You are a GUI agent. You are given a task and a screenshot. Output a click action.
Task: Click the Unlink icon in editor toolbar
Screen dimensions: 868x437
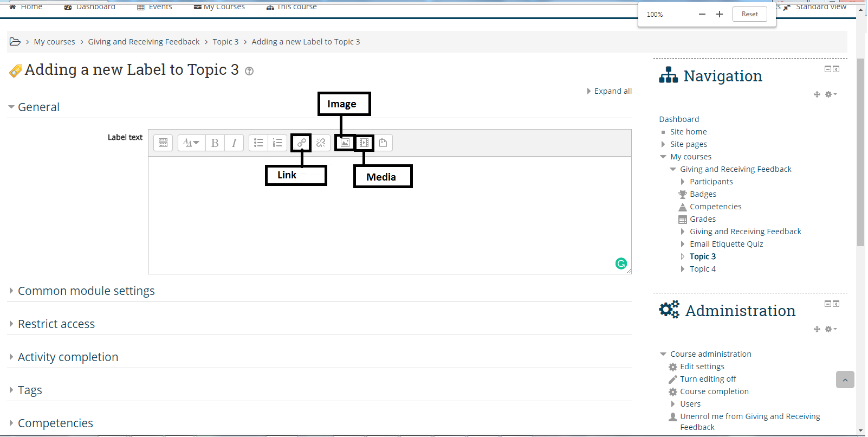321,143
